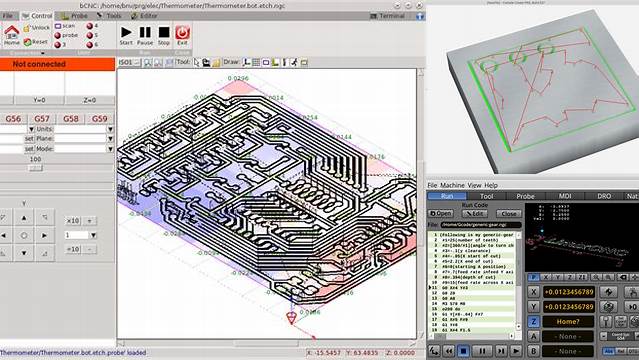Toggle the axes Draw icon
The image size is (639, 360).
tap(246, 62)
